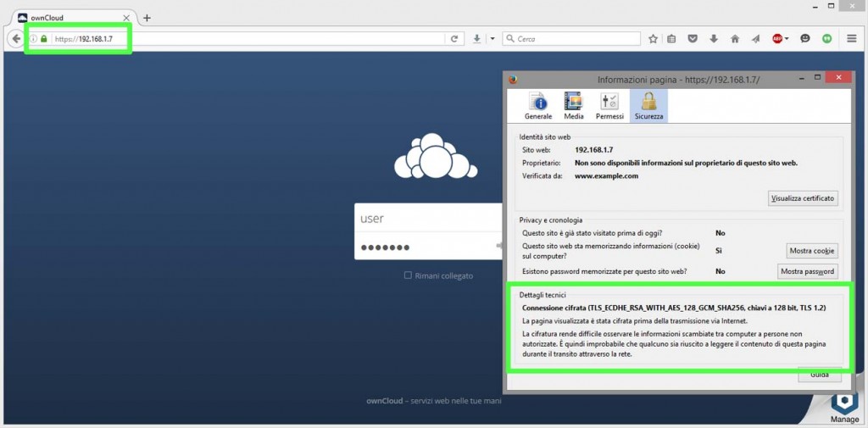This screenshot has width=868, height=428.
Task: Click the Guida button in dialog
Action: coord(820,375)
